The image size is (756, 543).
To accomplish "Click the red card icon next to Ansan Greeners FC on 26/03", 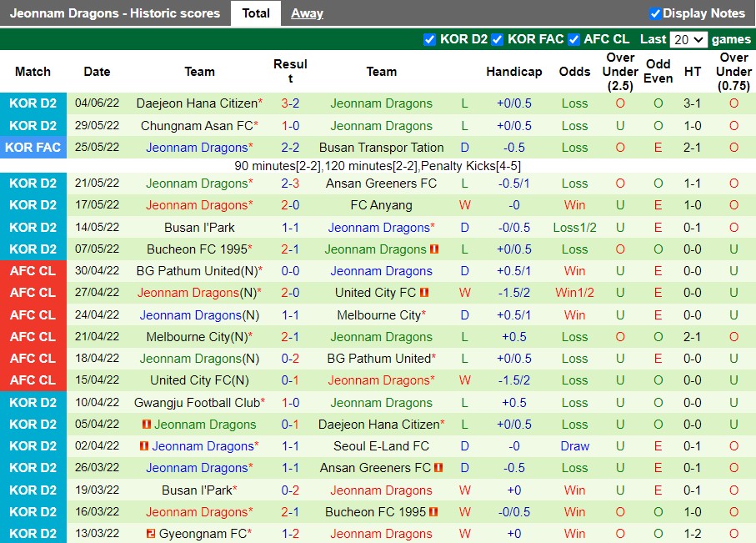I will [x=437, y=468].
